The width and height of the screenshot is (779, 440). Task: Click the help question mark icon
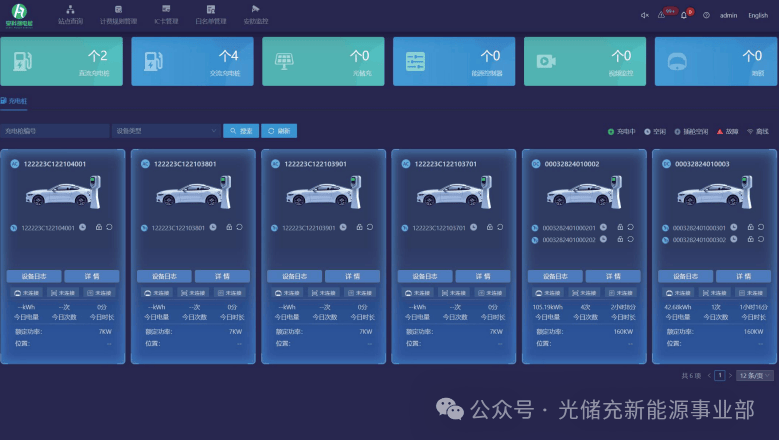click(x=706, y=15)
